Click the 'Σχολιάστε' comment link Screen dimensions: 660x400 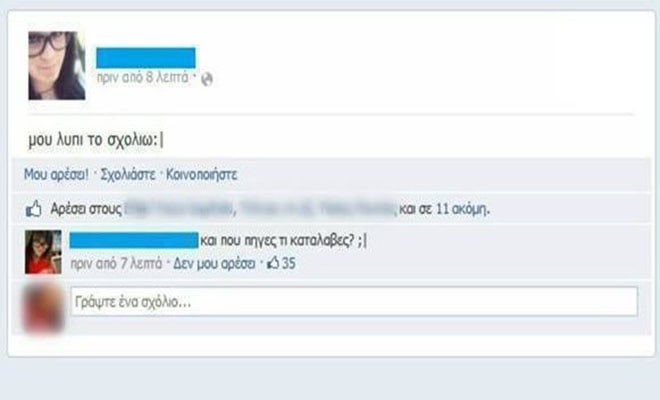[128, 174]
